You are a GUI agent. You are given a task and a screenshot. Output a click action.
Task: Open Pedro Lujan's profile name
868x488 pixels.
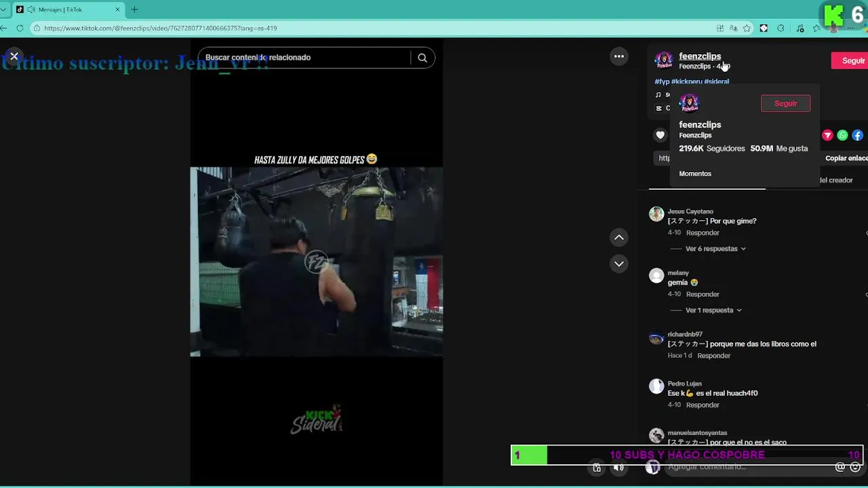[684, 384]
